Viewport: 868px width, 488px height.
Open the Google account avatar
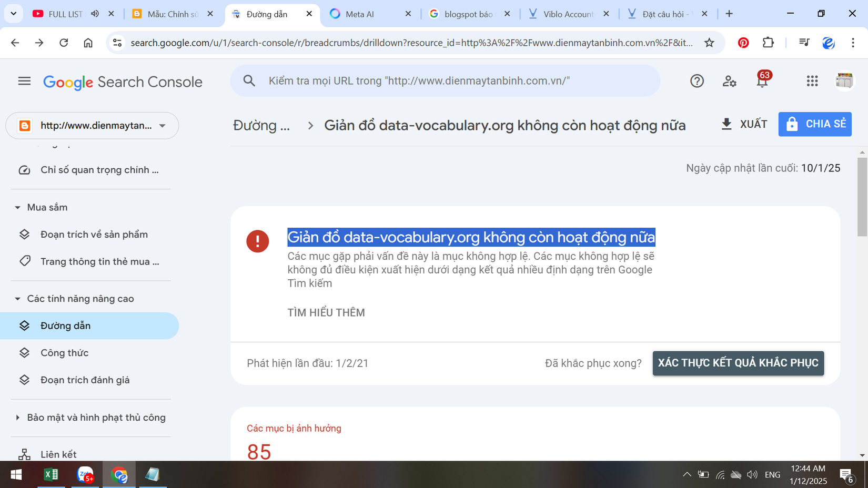844,81
